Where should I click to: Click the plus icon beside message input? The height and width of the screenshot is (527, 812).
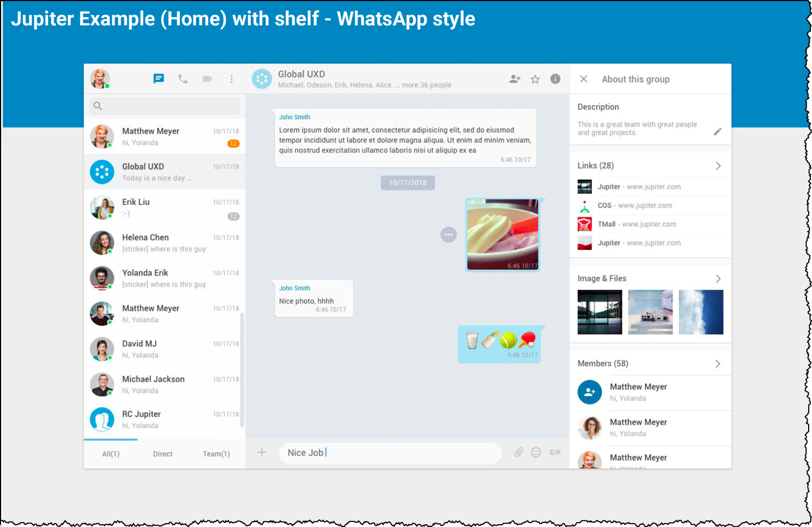(262, 452)
